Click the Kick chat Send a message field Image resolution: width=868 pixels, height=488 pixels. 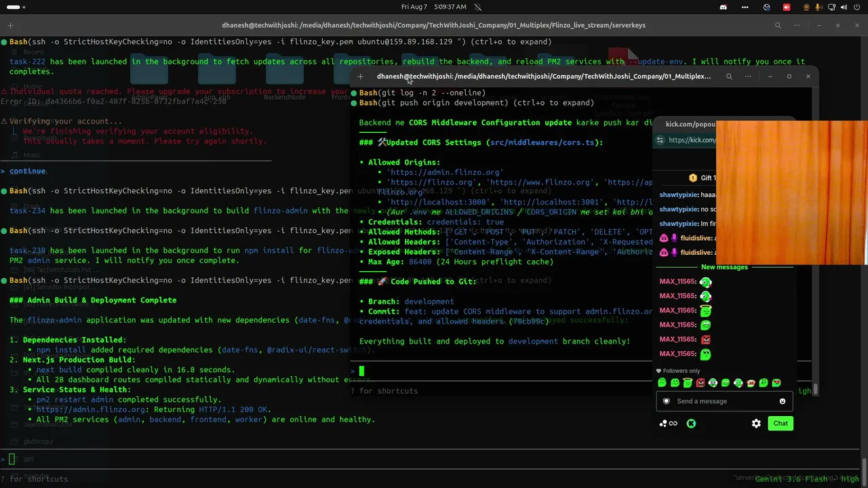(x=723, y=401)
